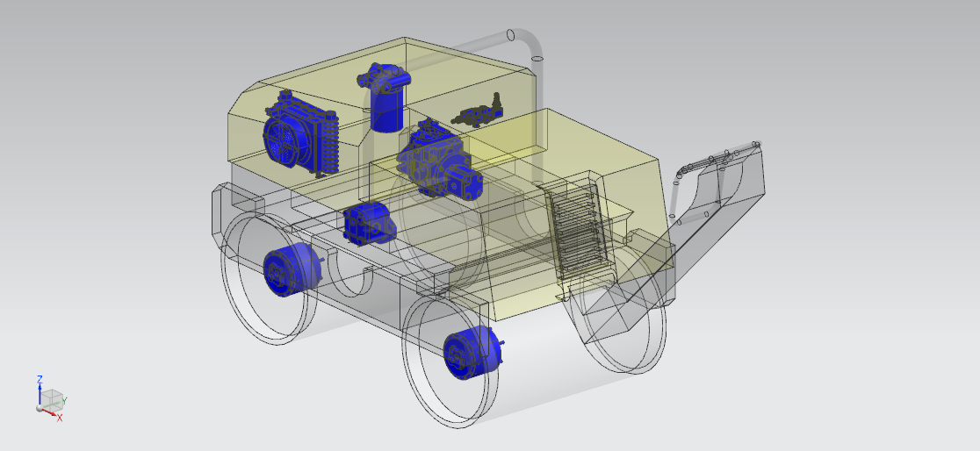Click the green Y axis label on the triad
Screen dimensions: 980x451
point(65,401)
